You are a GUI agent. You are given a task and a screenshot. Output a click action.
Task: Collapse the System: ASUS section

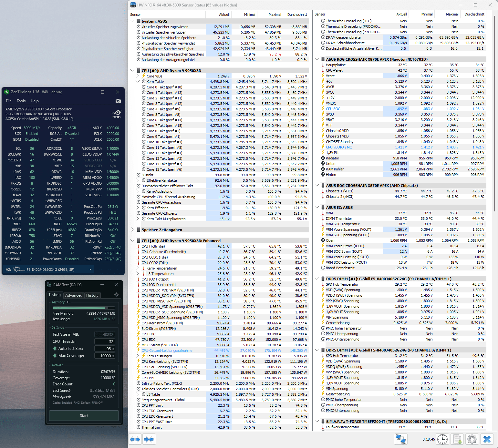132,21
